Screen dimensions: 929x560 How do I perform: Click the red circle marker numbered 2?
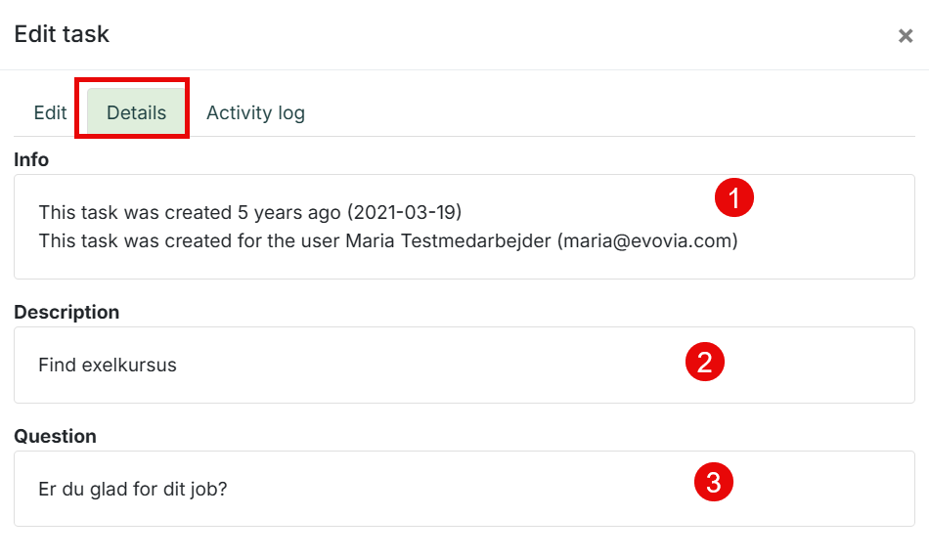tap(704, 362)
